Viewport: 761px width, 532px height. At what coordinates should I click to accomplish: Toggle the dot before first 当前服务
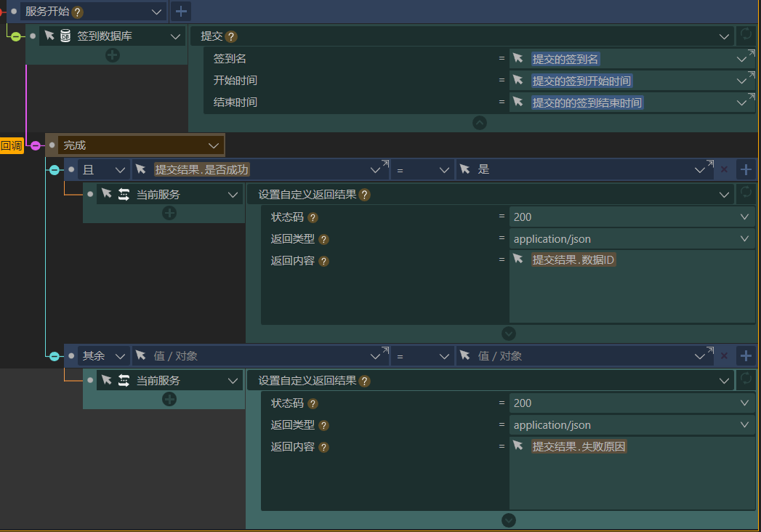click(90, 194)
